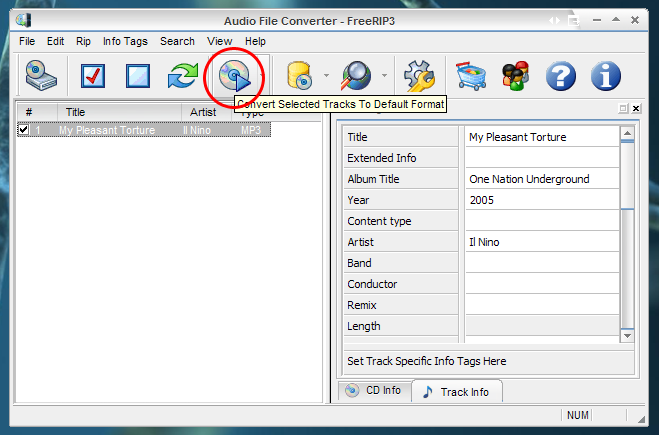
Task: Switch to the CD Info tab
Action: (x=374, y=390)
